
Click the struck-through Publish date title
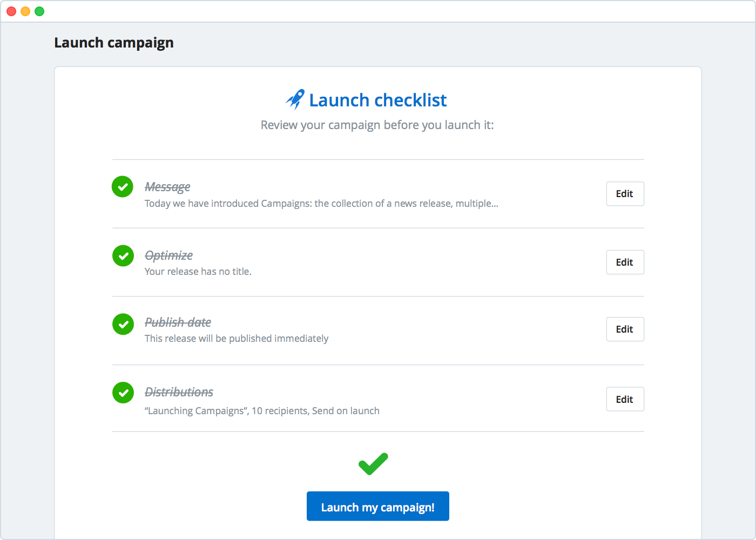point(178,322)
